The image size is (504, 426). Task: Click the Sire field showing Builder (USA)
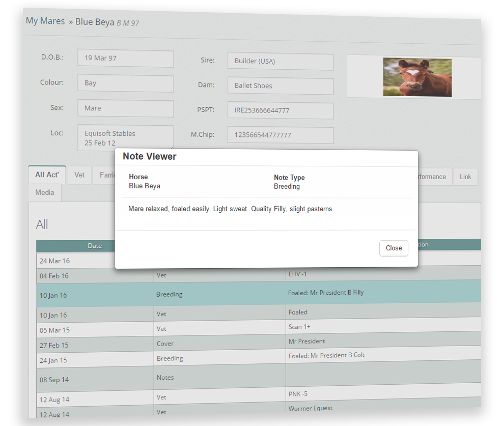coord(280,61)
